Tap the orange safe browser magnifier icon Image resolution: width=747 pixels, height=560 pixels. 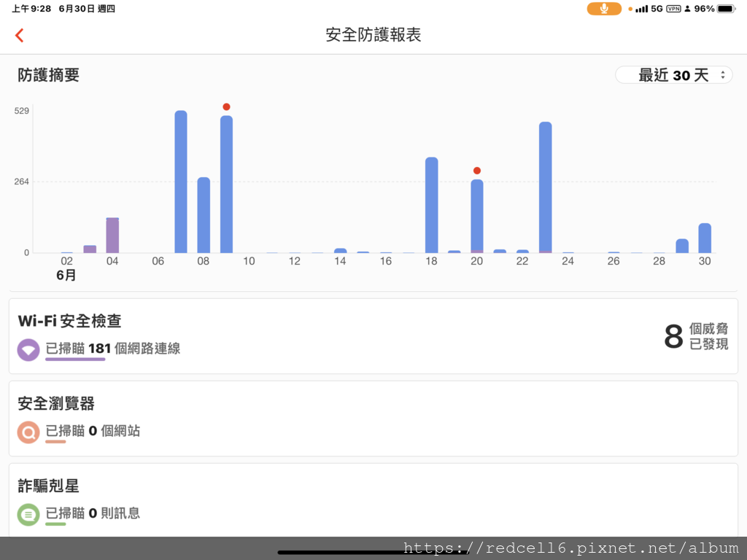[28, 432]
